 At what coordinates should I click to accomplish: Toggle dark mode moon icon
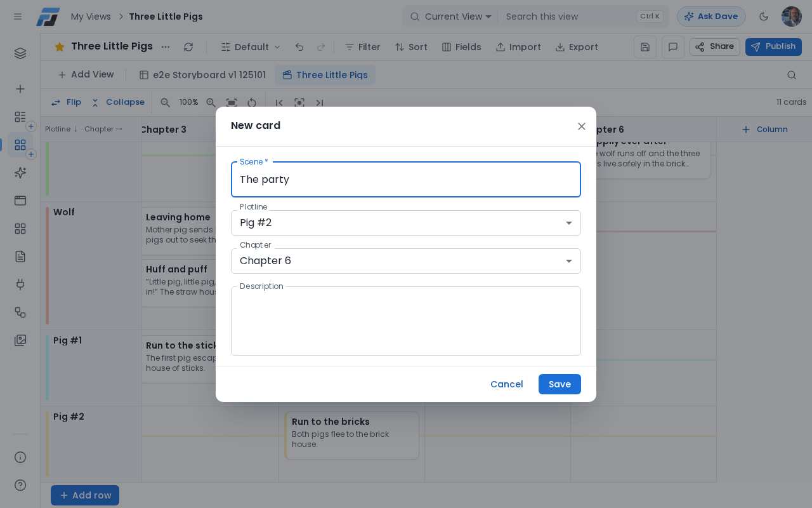click(764, 17)
